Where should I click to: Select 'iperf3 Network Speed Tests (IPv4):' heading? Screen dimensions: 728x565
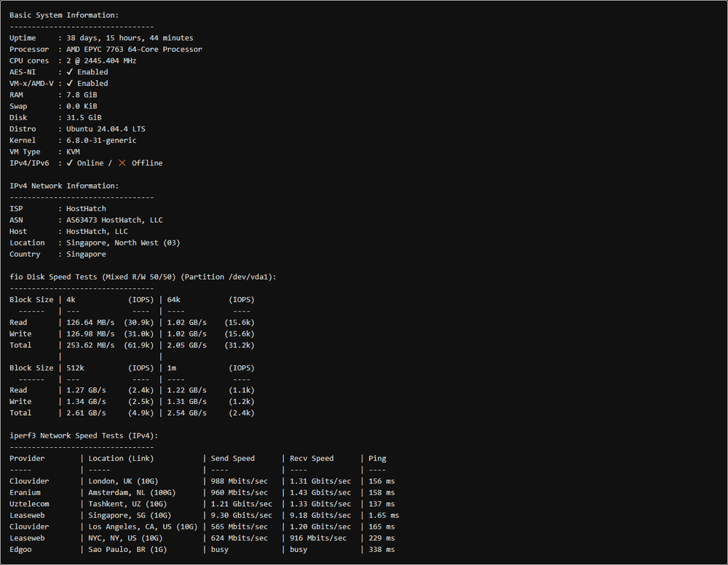click(84, 435)
